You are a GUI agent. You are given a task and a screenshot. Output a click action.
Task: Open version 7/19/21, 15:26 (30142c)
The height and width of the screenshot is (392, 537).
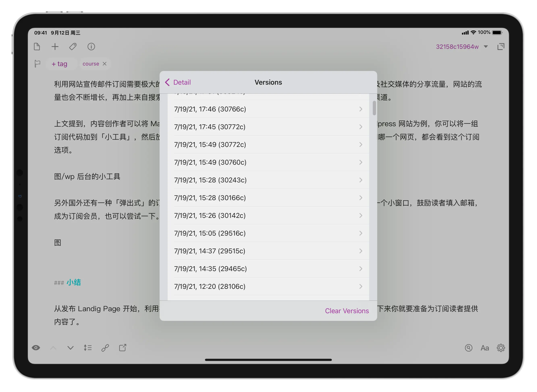pos(268,215)
